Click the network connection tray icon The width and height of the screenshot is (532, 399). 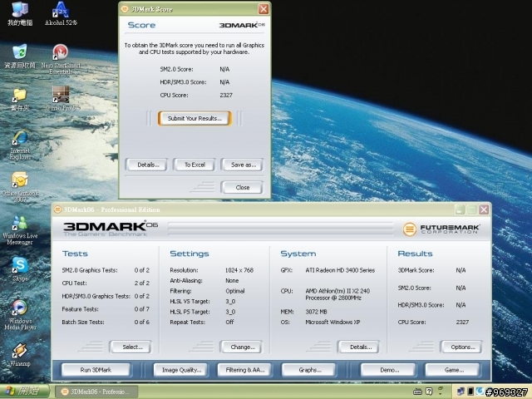pos(461,392)
